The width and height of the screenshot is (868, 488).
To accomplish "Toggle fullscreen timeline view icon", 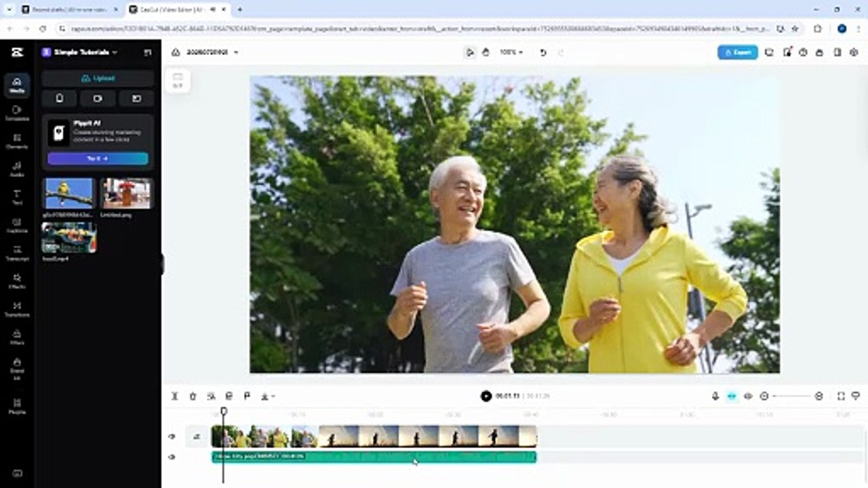I will (x=841, y=396).
